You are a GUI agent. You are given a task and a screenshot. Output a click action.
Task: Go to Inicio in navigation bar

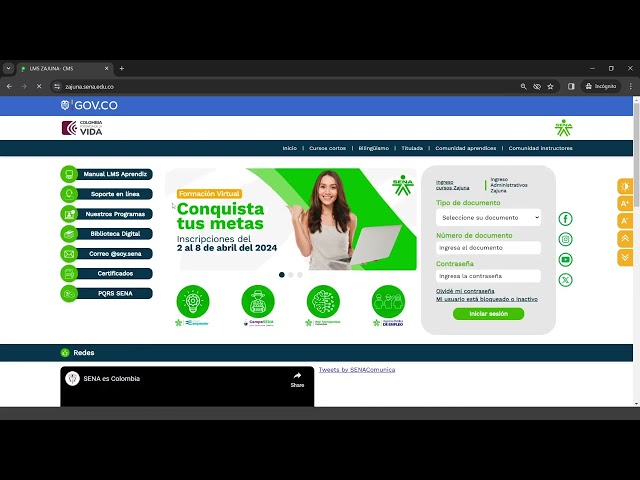[290, 148]
